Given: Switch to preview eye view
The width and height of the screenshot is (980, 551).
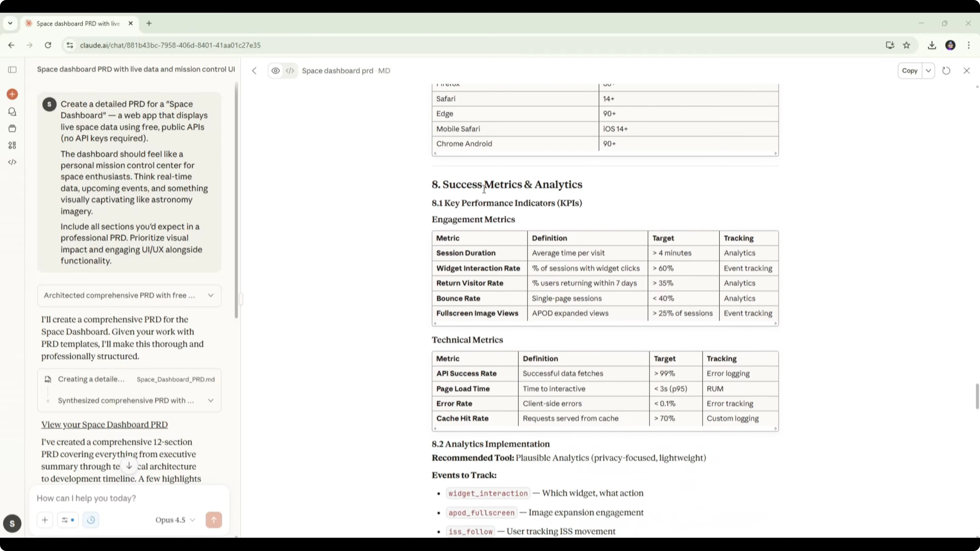Looking at the screenshot, I should pos(275,71).
